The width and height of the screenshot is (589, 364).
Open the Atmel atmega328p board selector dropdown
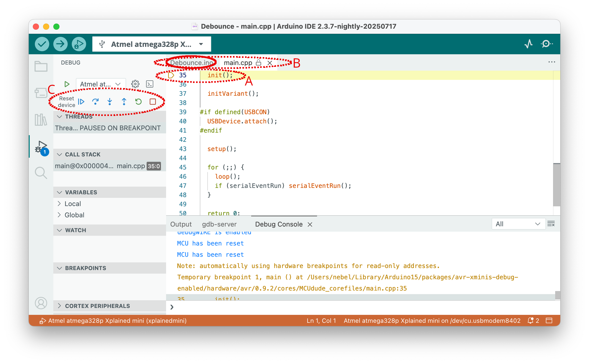[151, 44]
